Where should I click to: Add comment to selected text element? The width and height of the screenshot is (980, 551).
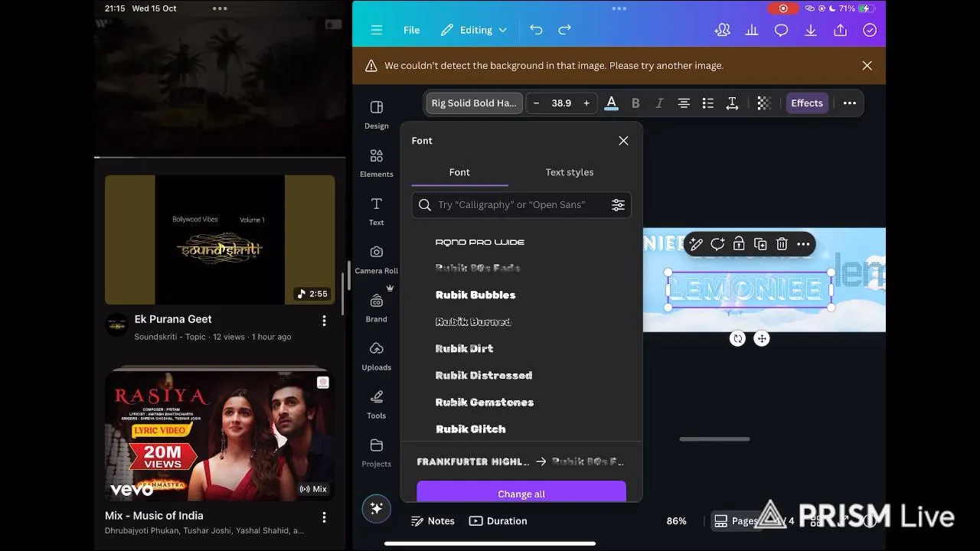[717, 244]
